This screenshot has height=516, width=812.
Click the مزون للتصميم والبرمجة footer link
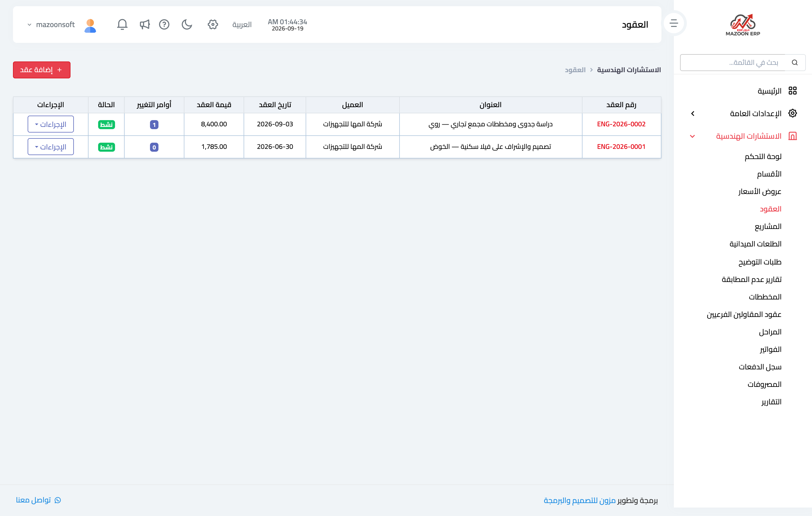coord(580,500)
